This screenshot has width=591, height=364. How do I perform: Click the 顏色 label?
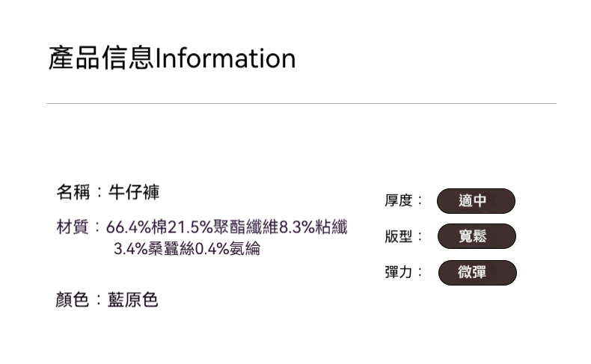click(x=73, y=300)
